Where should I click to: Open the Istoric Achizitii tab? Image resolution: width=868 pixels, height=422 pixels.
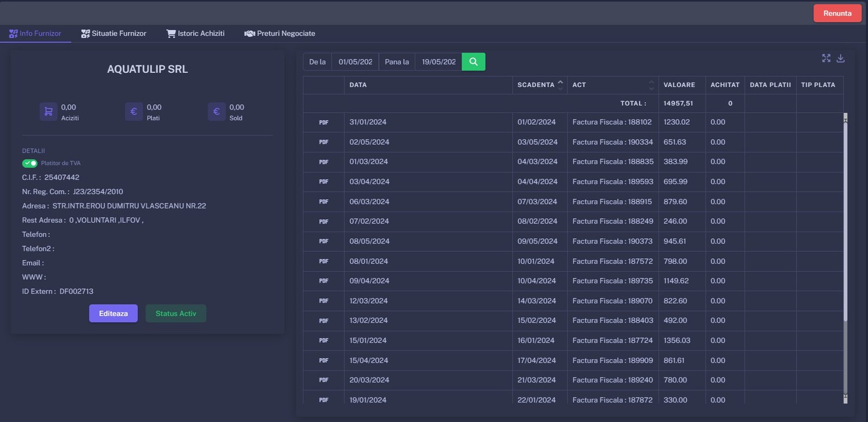[x=195, y=34]
